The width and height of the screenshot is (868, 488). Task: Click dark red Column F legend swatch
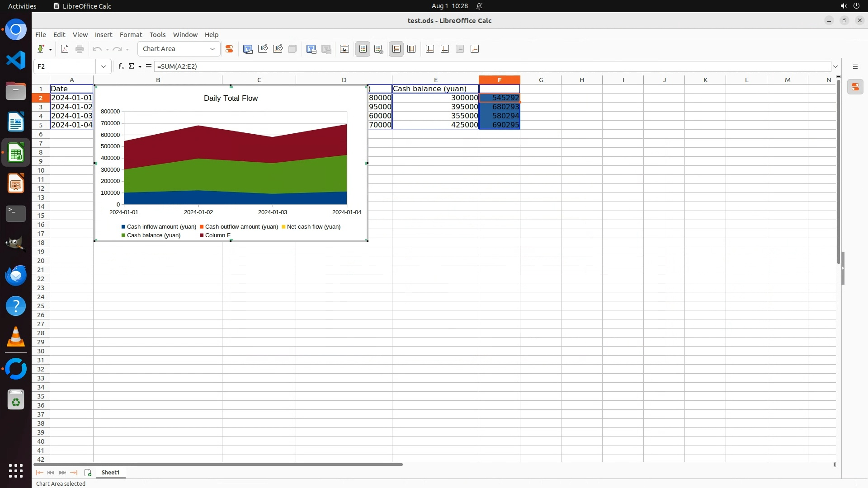pos(202,235)
